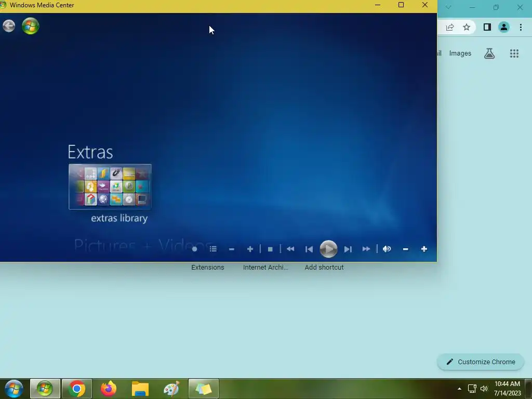Screen dimensions: 532x399
Task: Open the clock showing 10:44 AM
Action: point(507,389)
